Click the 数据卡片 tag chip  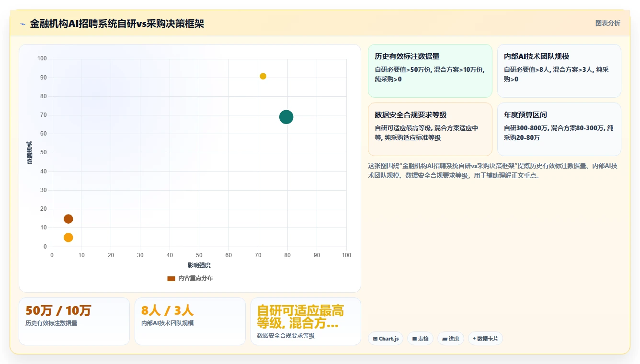click(x=485, y=339)
